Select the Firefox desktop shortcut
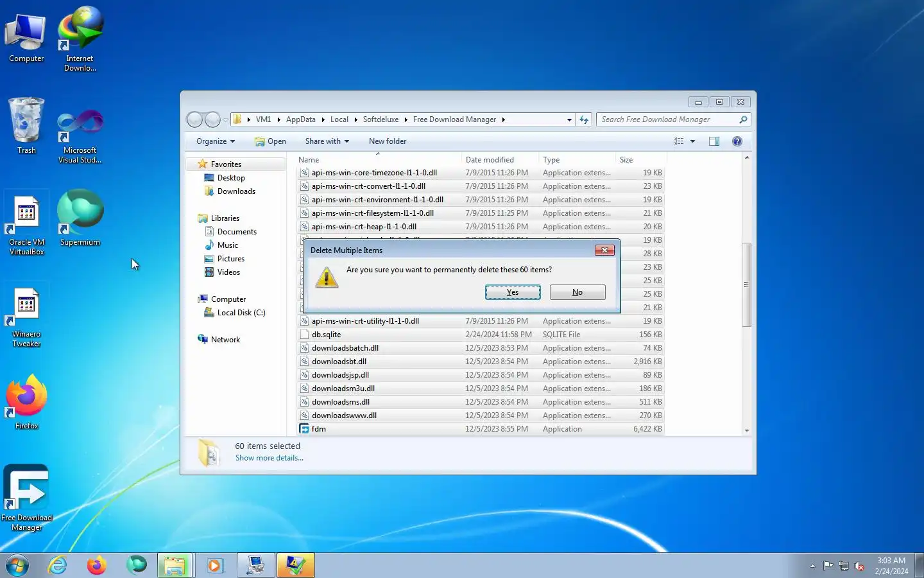This screenshot has width=924, height=578. pyautogui.click(x=26, y=402)
